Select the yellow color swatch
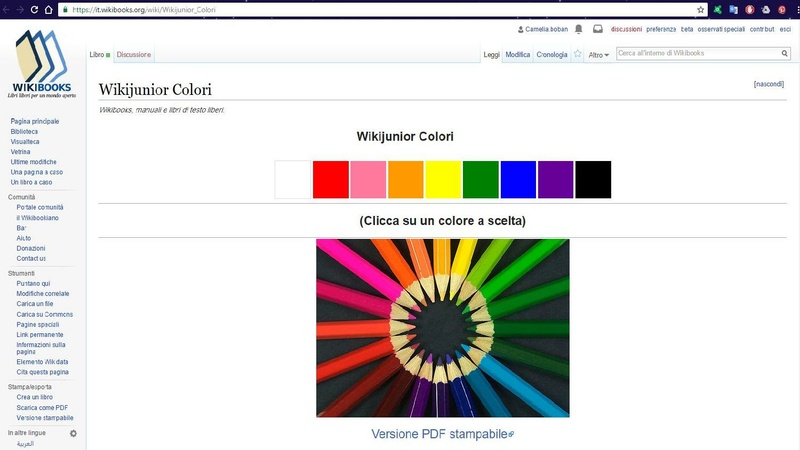Viewport: 800px width, 450px height. (x=443, y=180)
